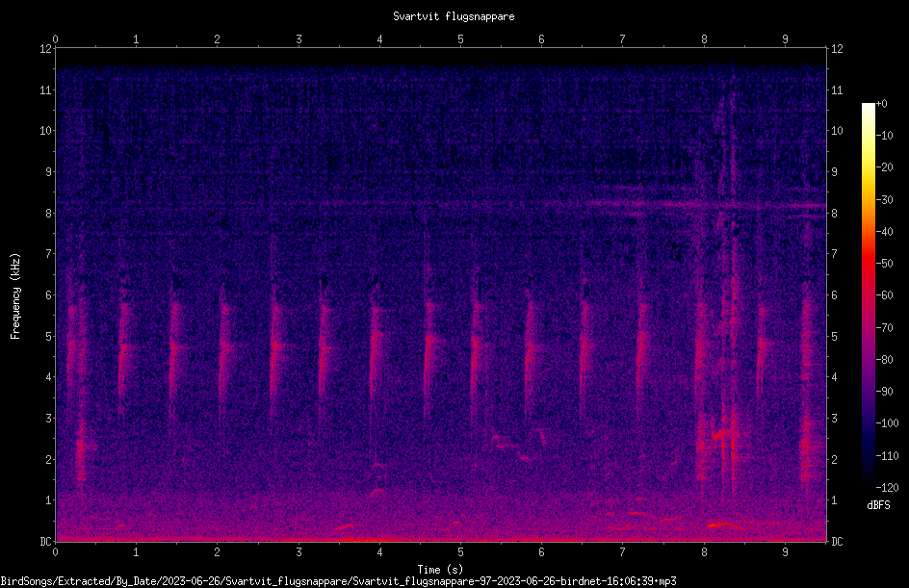909x588 pixels.
Task: Select the BirdSongs file path text
Action: [339, 581]
